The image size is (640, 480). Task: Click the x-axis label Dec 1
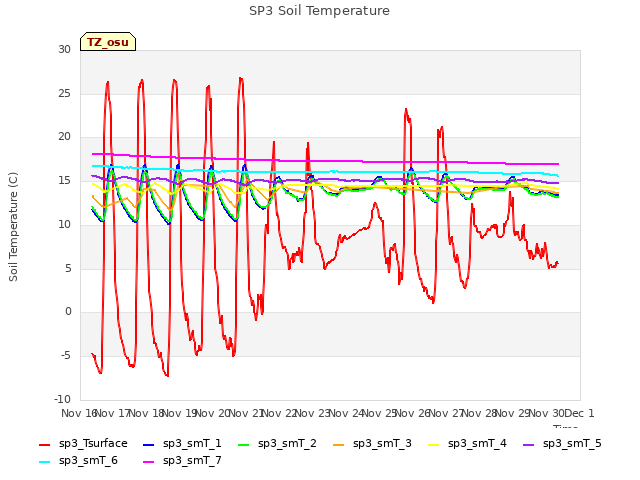pos(579,413)
